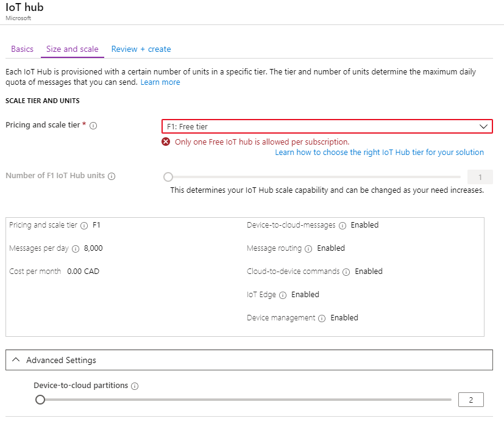Click the Enabled value for Device management
This screenshot has height=421, width=504.
coord(344,318)
